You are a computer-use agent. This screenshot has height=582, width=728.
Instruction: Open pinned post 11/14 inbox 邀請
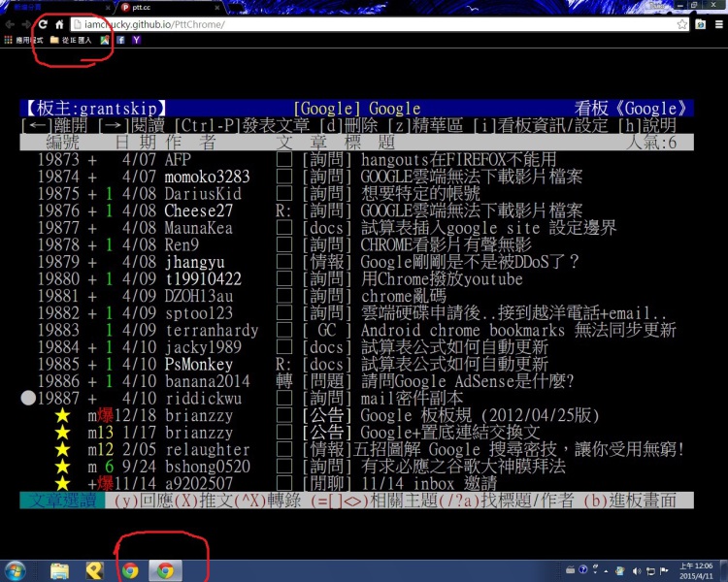pos(356,484)
